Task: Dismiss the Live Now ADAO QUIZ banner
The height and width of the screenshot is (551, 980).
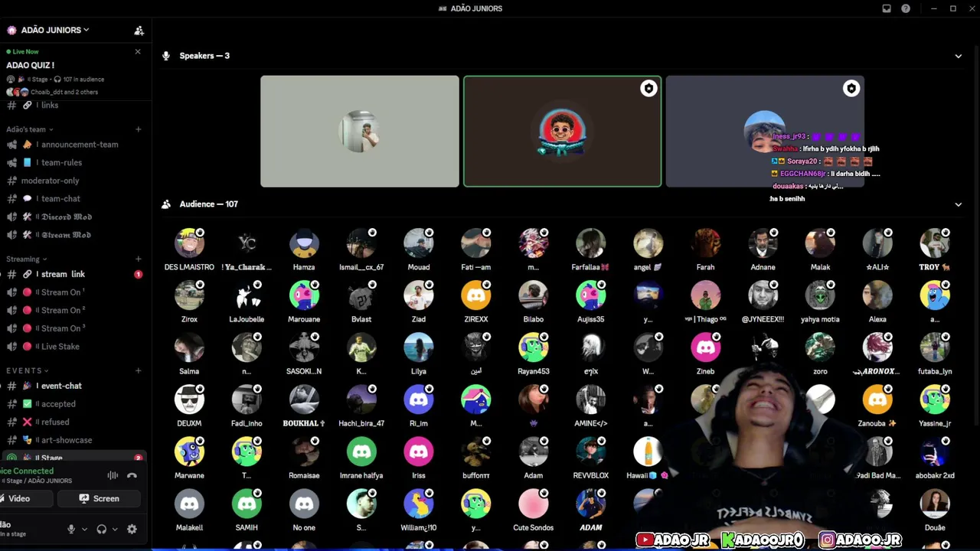Action: click(x=138, y=51)
